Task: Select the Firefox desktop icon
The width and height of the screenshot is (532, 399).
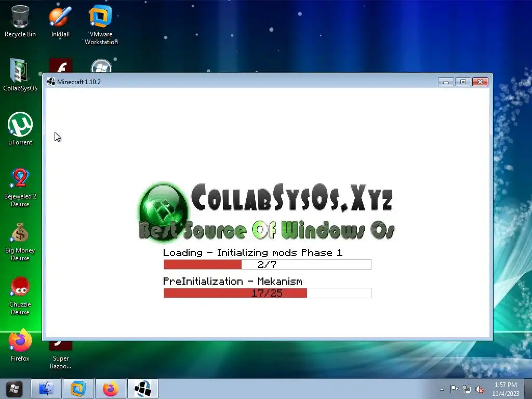Action: coord(20,345)
